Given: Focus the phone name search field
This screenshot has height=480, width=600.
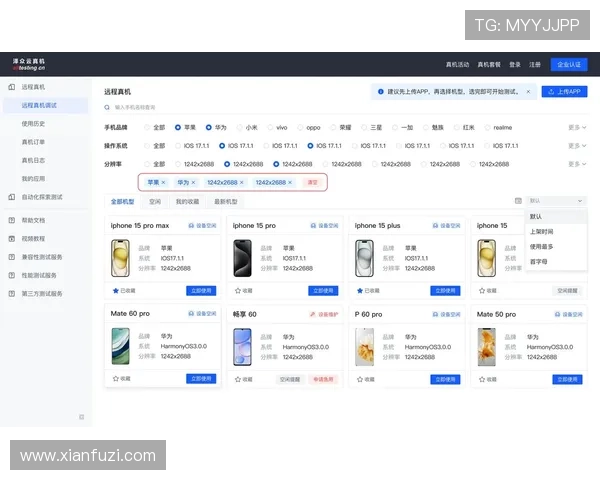Looking at the screenshot, I should tap(346, 108).
